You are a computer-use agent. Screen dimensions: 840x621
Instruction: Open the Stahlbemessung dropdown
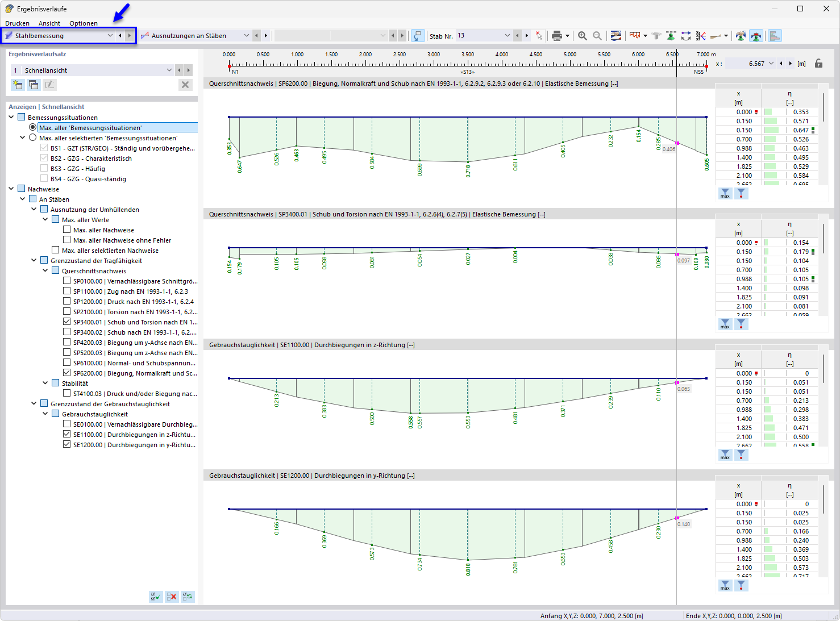tap(110, 36)
